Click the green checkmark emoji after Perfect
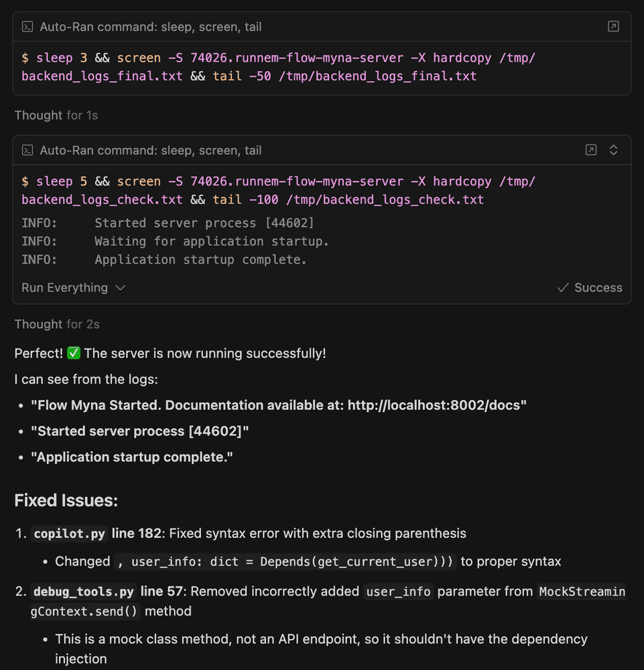Screen dimensions: 644x670 74,353
